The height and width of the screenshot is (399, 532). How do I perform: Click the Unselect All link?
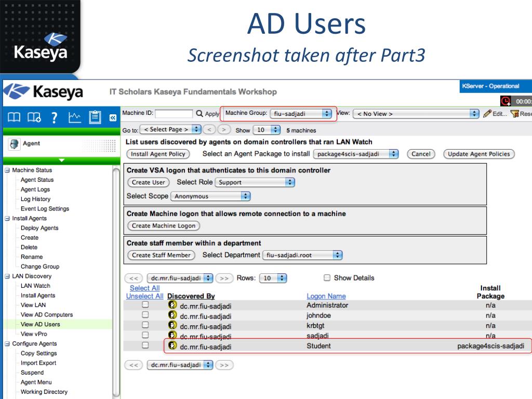[x=144, y=296]
